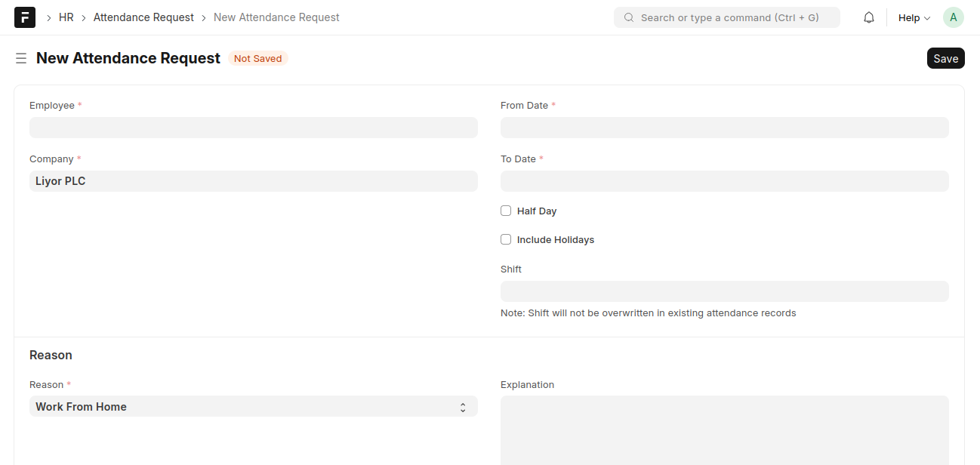Open notifications via the bell icon
This screenshot has height=465, width=980.
tap(868, 17)
